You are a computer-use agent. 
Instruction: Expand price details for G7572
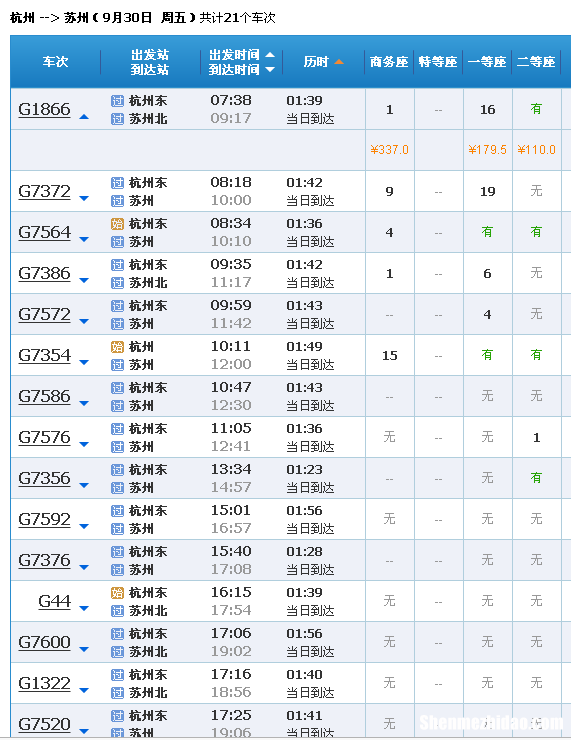click(84, 322)
